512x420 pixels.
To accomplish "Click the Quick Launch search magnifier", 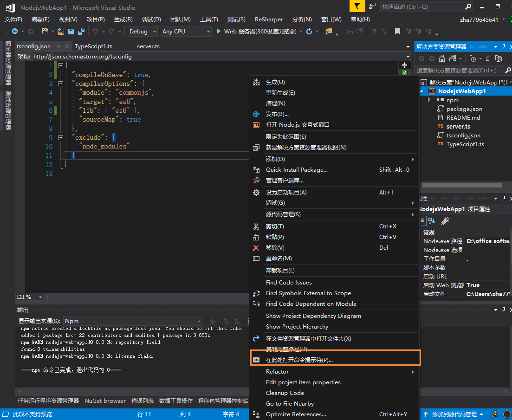I will tap(468, 6).
